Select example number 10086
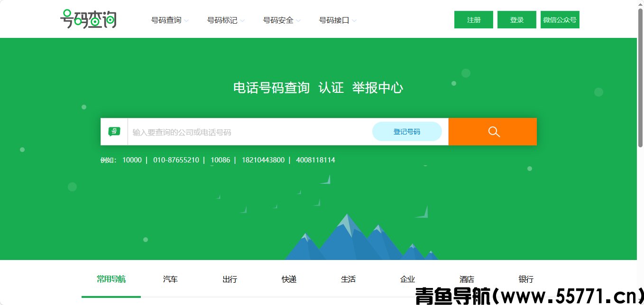Viewport: 644px width, 305px height. coord(220,160)
